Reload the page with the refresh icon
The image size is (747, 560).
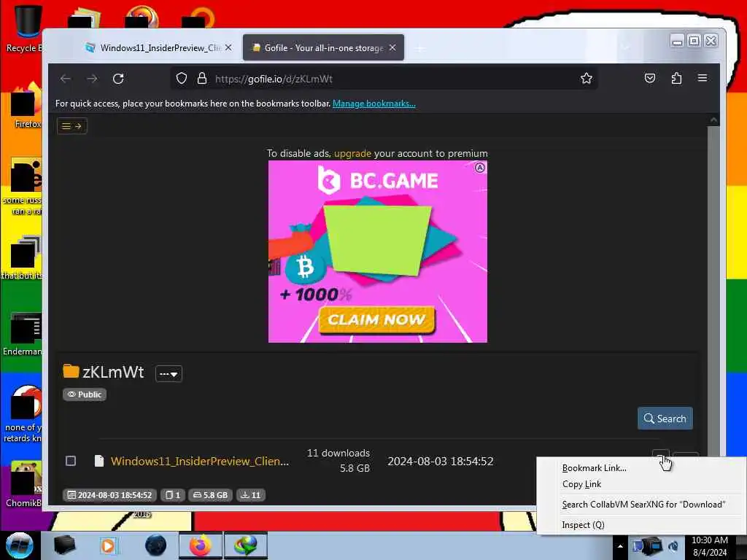[x=118, y=79]
